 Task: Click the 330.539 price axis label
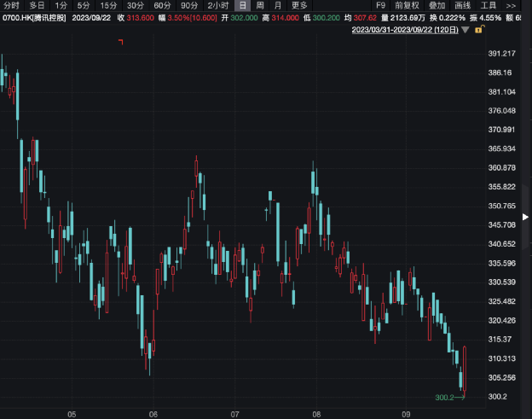click(x=502, y=282)
